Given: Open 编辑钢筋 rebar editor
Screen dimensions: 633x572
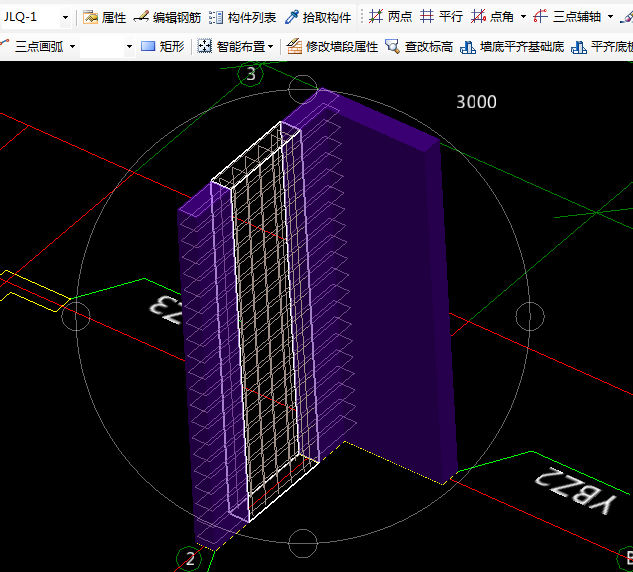Looking at the screenshot, I should tap(176, 17).
